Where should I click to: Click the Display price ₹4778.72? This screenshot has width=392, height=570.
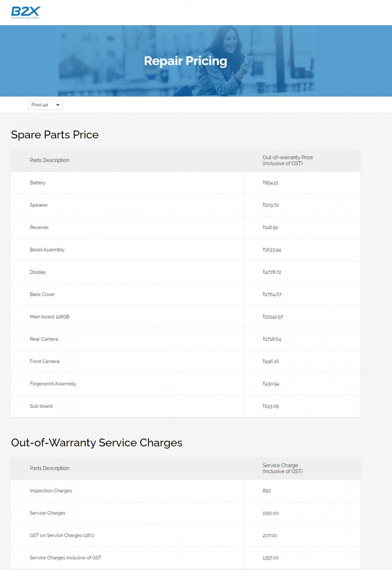[272, 272]
